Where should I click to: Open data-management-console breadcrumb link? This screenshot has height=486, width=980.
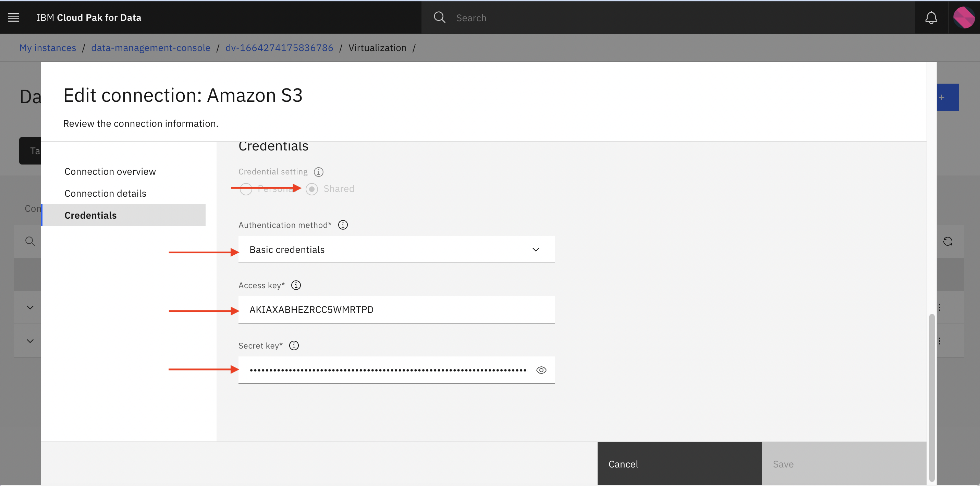[151, 48]
